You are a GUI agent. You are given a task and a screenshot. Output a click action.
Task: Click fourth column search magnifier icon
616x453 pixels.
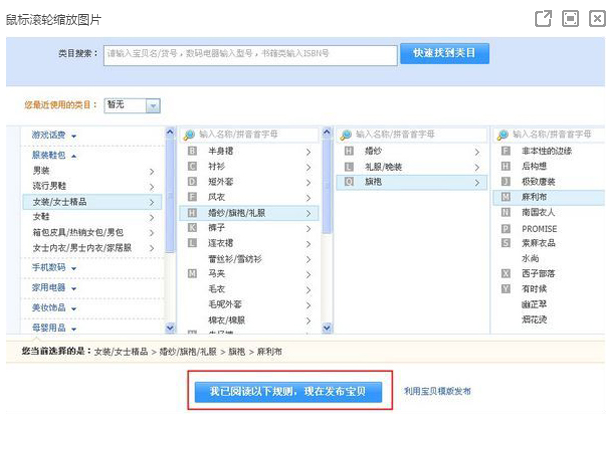tap(502, 135)
